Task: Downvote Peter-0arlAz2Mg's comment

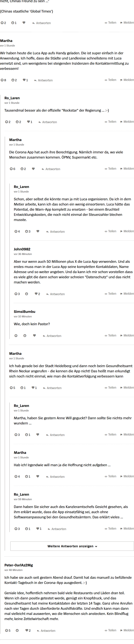Action: click(17, 630)
